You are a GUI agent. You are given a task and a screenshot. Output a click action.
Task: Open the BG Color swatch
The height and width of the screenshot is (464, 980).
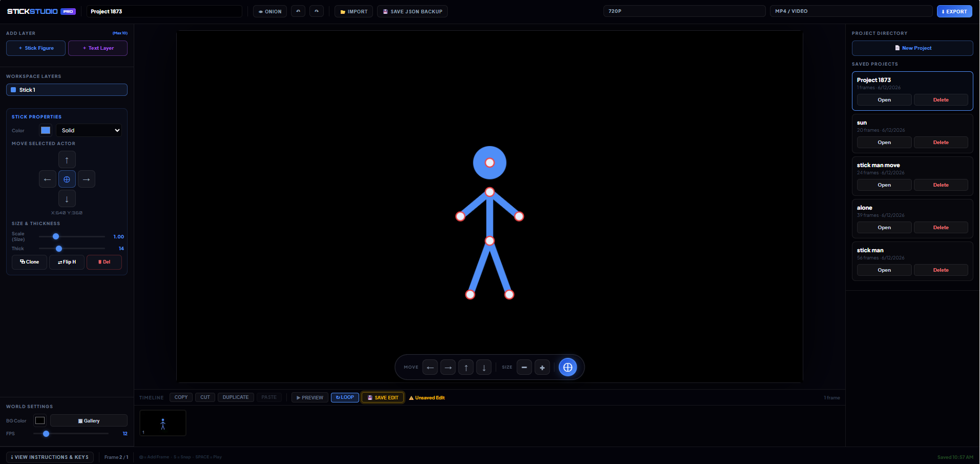40,420
